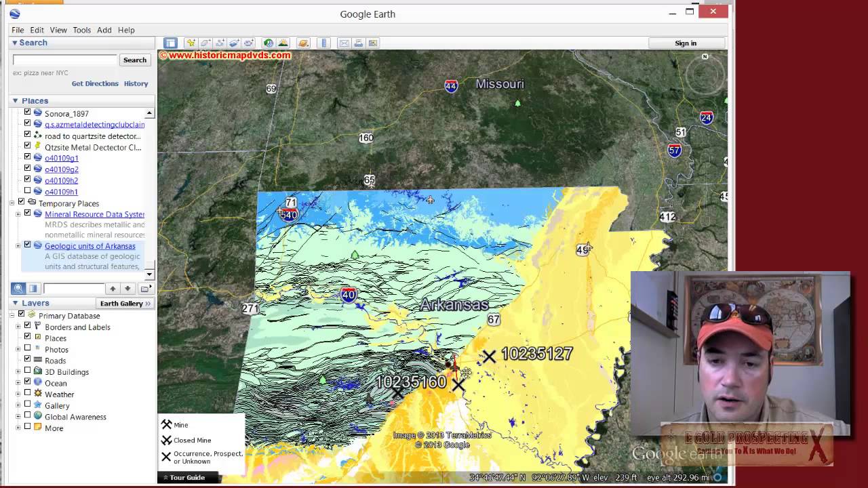Click the Add Placemark pushpin tool
Image resolution: width=868 pixels, height=488 pixels.
pyautogui.click(x=191, y=43)
